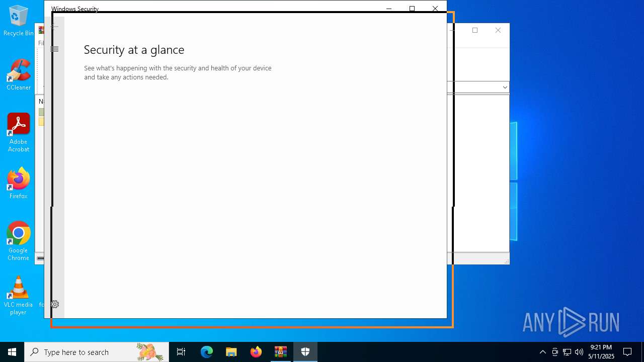Viewport: 644px width, 362px height.
Task: Open the hamburger navigation menu in Windows Security
Action: (55, 49)
